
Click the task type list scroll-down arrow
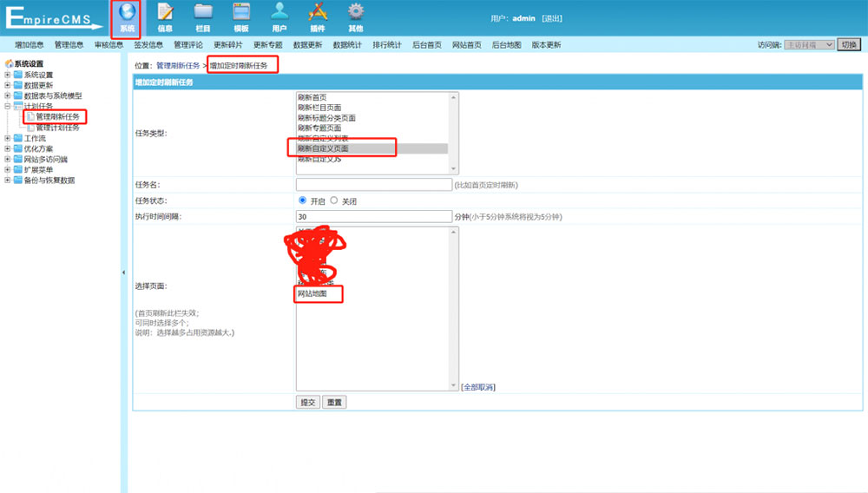pyautogui.click(x=453, y=168)
